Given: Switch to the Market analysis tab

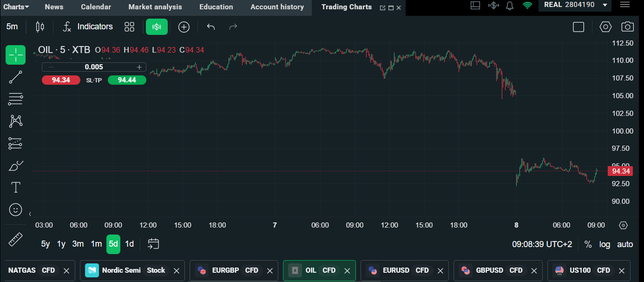Looking at the screenshot, I should [155, 7].
